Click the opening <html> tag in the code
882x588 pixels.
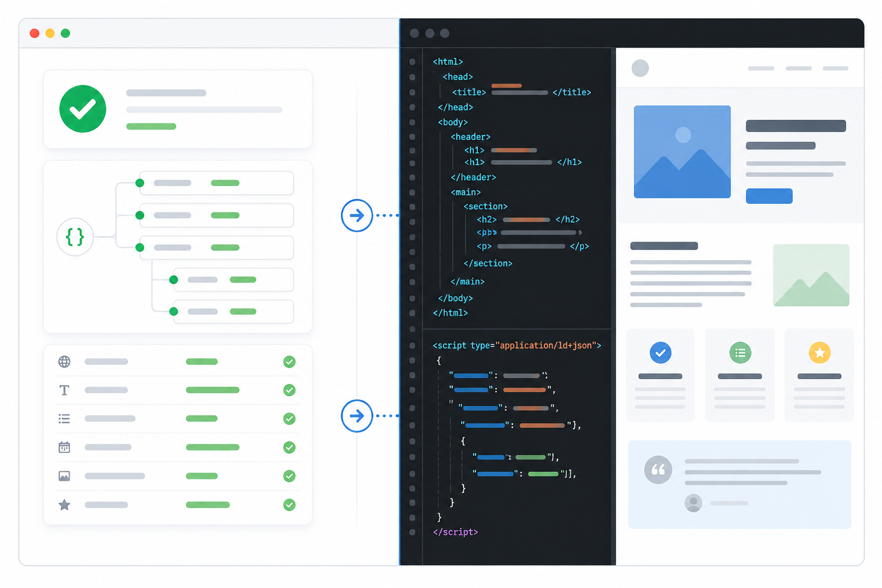coord(448,61)
